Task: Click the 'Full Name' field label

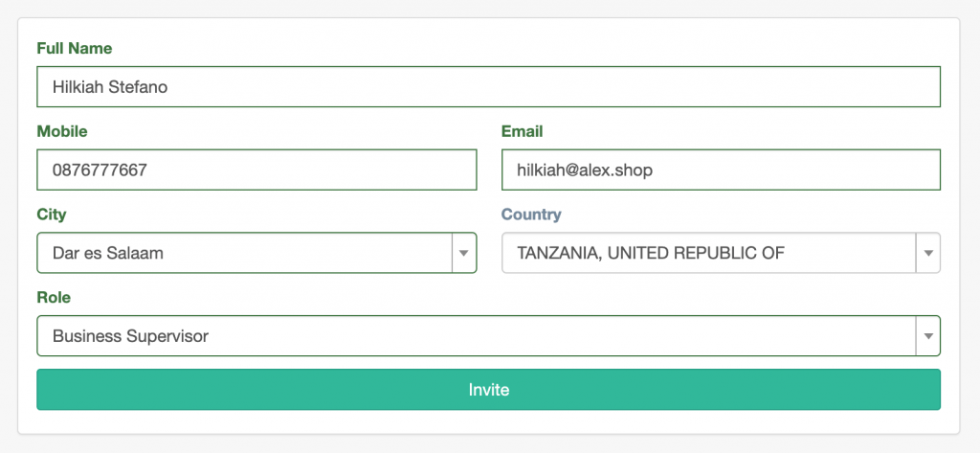Action: click(x=75, y=49)
